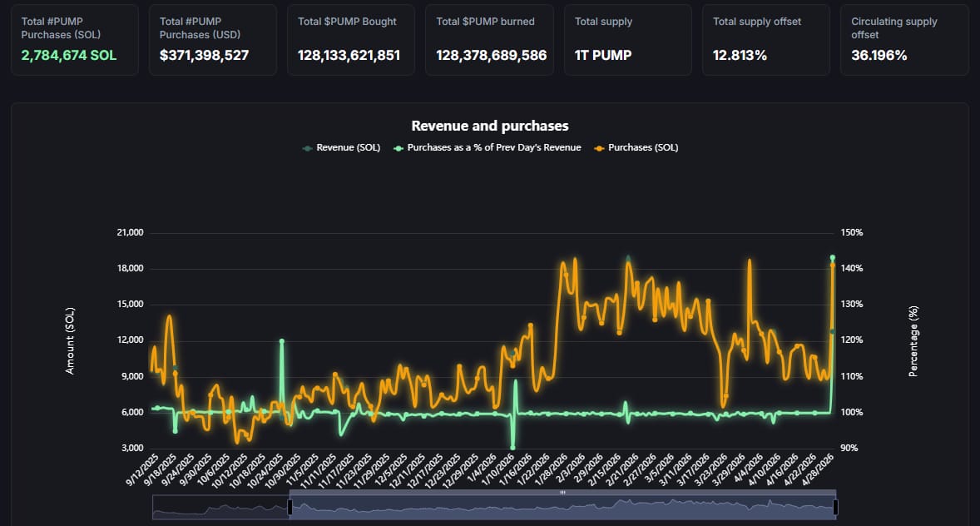Click the green spike data point near 10/30/2025
The image size is (980, 526).
coord(282,341)
